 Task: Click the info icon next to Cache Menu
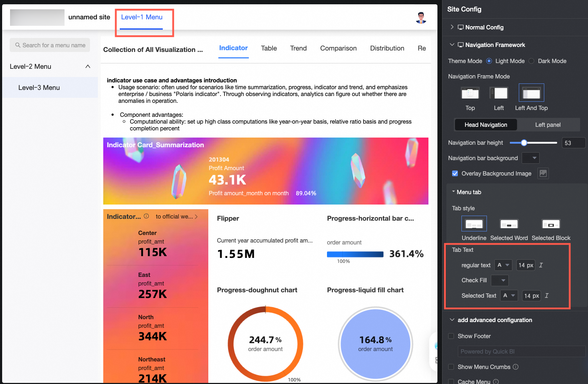[x=496, y=382]
